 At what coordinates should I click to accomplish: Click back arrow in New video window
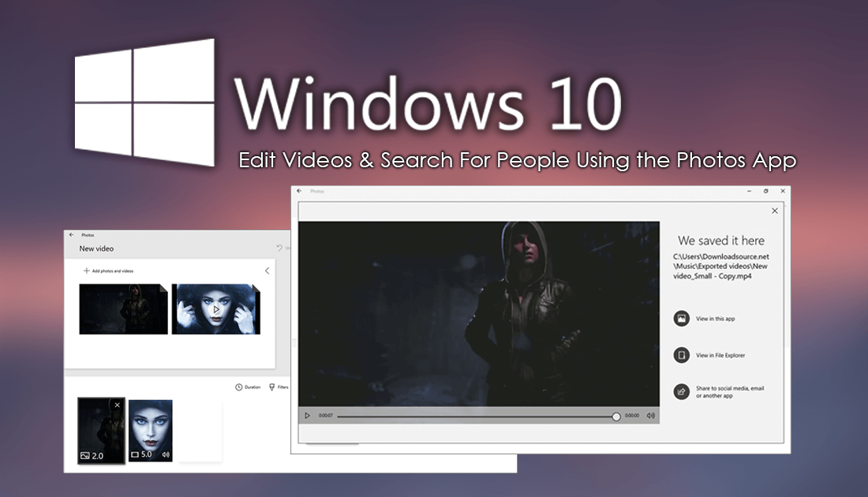point(71,234)
